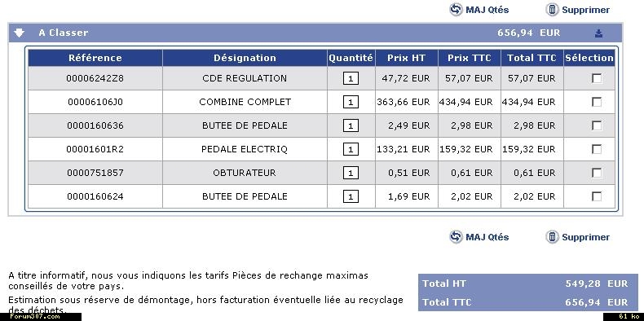Image resolution: width=644 pixels, height=321 pixels.
Task: Check the PEDALE ELECTRIQ selection box
Action: [597, 149]
